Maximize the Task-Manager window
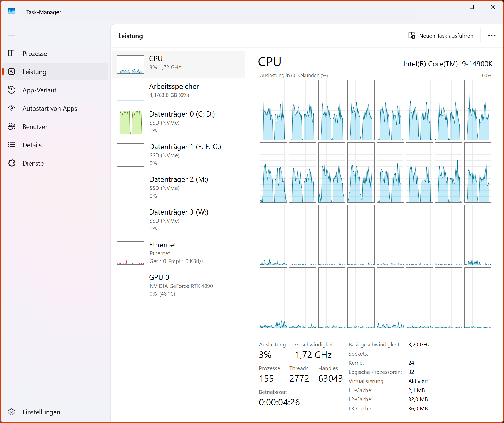The width and height of the screenshot is (504, 423). [x=472, y=7]
